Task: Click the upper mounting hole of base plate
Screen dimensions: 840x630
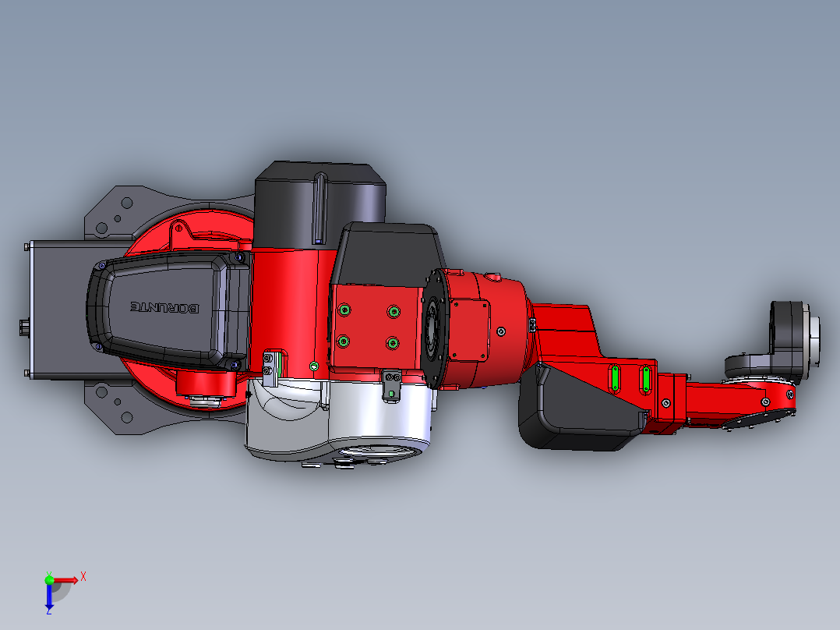Action: point(127,203)
